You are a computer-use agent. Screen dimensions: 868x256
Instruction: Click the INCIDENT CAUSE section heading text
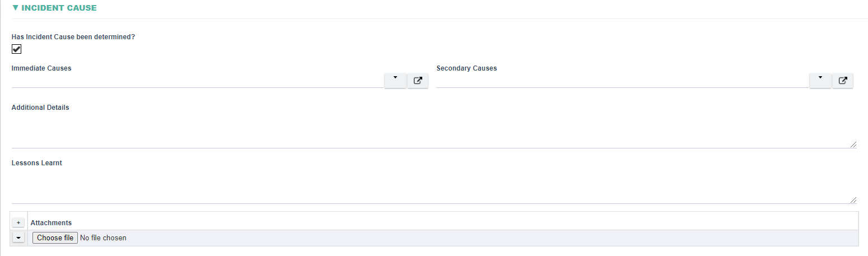click(x=59, y=8)
